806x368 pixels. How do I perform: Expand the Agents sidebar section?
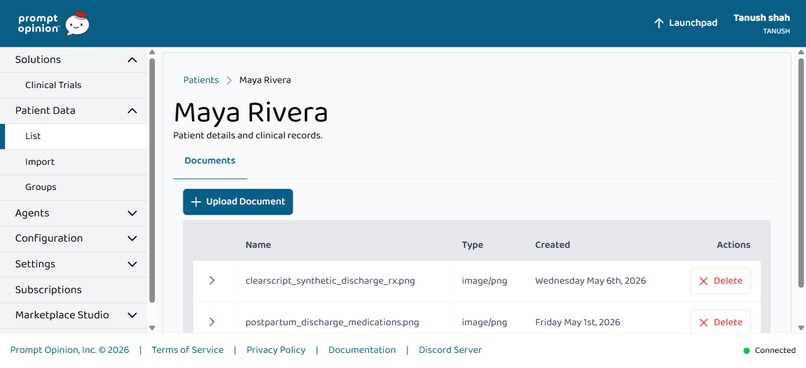(x=132, y=213)
